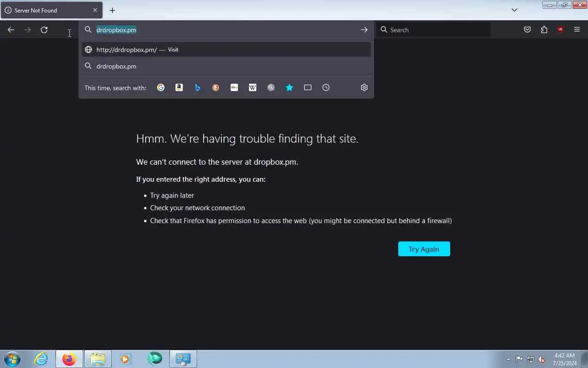Click the Go arrow in address bar
This screenshot has width=588, height=368.
364,30
